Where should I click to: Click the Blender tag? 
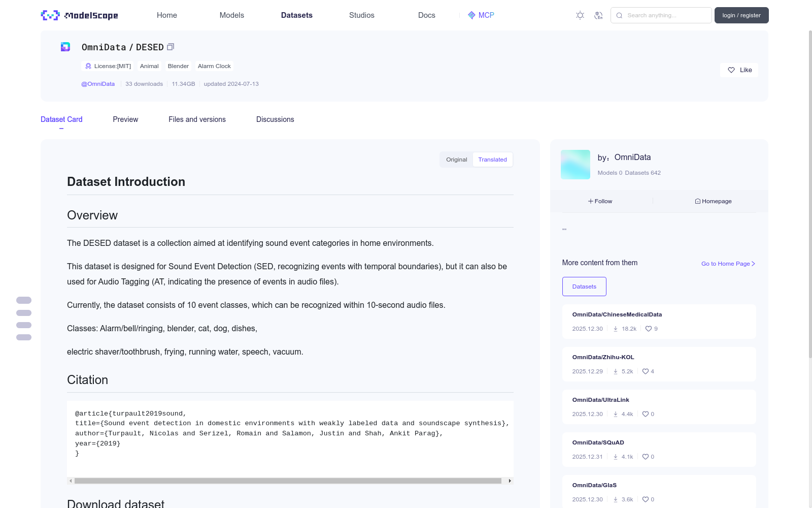point(178,66)
